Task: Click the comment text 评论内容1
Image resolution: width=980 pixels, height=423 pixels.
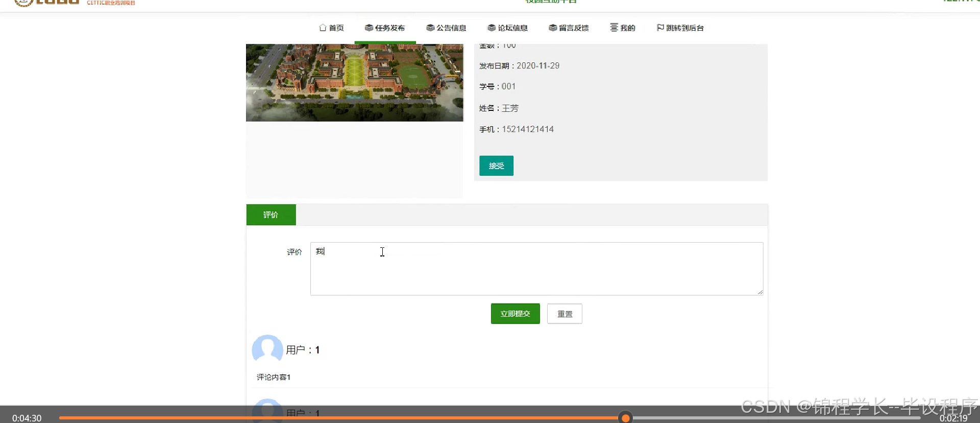Action: click(274, 377)
